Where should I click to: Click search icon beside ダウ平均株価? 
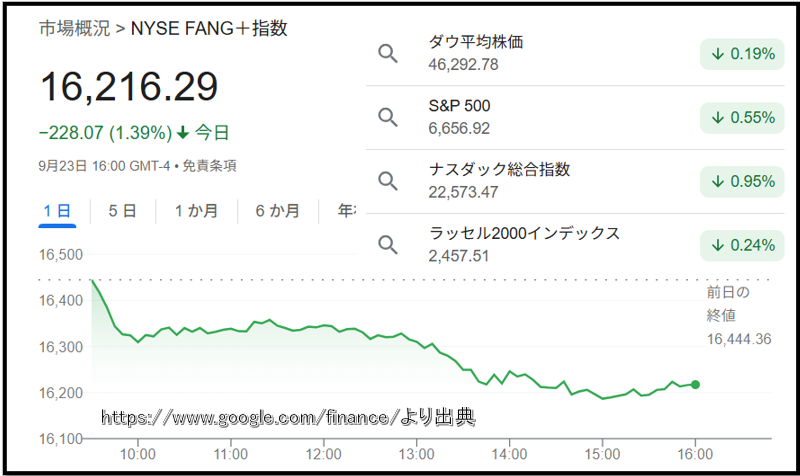(388, 53)
